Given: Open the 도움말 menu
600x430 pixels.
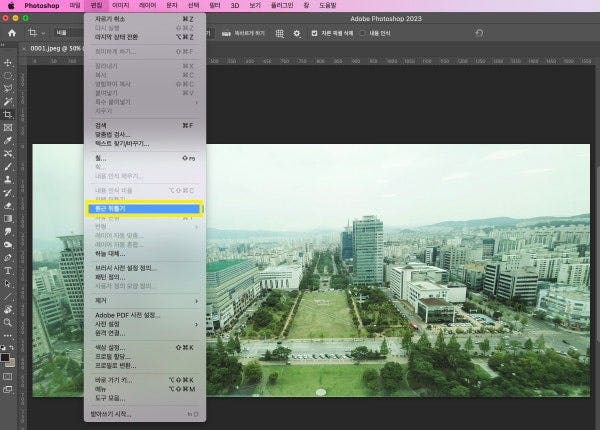Looking at the screenshot, I should (328, 5).
